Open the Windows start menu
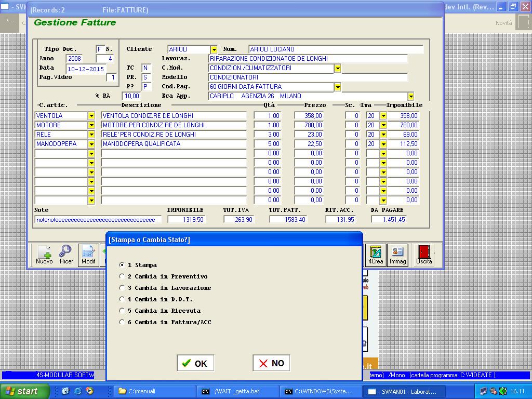Screen dimensions: 532x399 tap(24, 391)
